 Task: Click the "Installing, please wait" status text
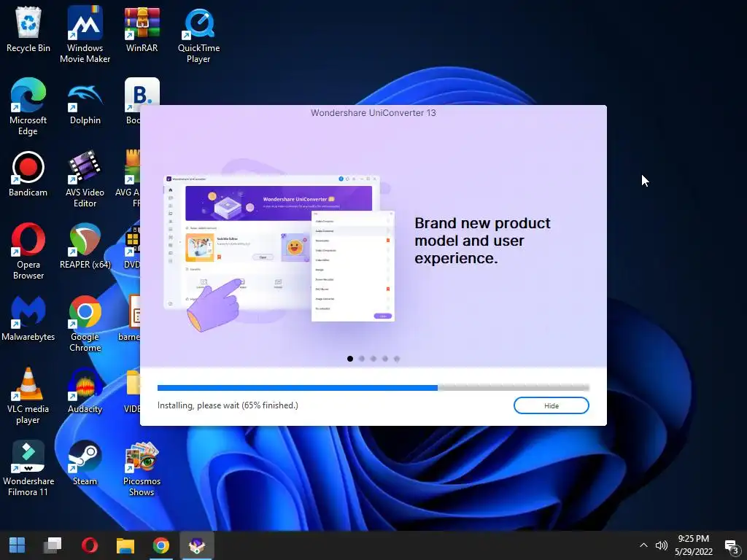(228, 405)
